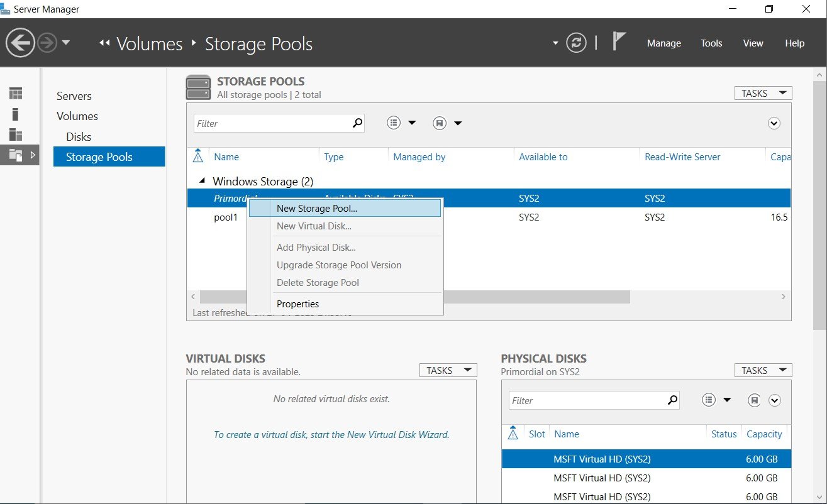Expand the storage pools filter chevron
The height and width of the screenshot is (504, 827).
pyautogui.click(x=774, y=123)
